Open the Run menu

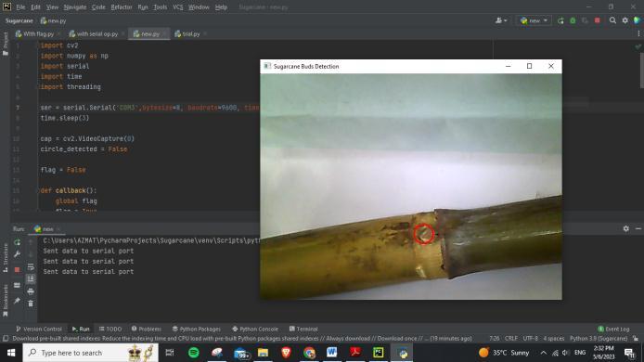point(143,7)
